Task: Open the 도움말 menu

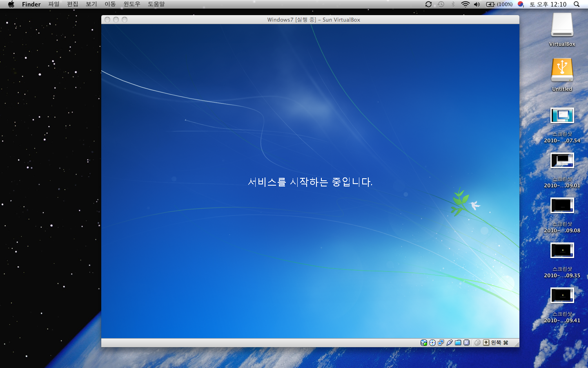Action: 156,4
